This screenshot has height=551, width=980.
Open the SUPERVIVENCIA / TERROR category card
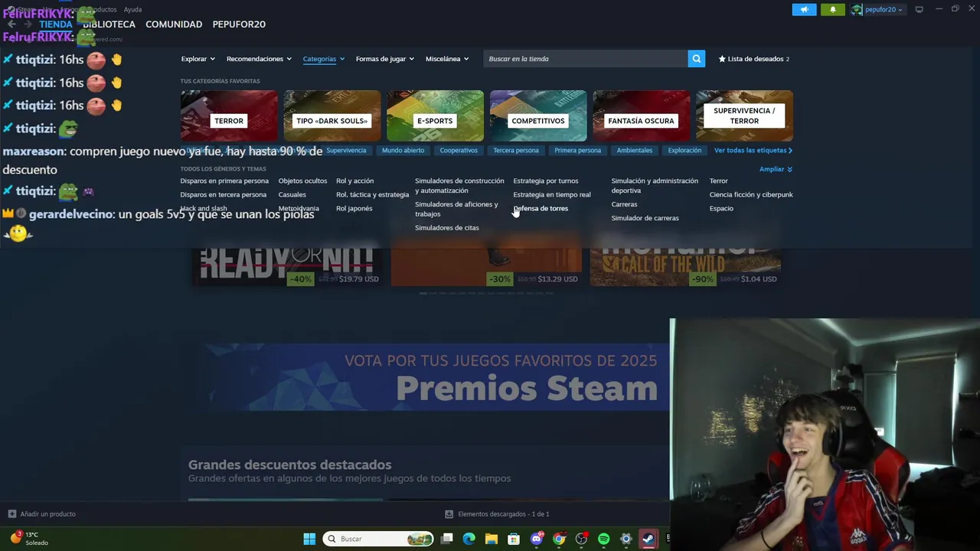click(x=744, y=116)
